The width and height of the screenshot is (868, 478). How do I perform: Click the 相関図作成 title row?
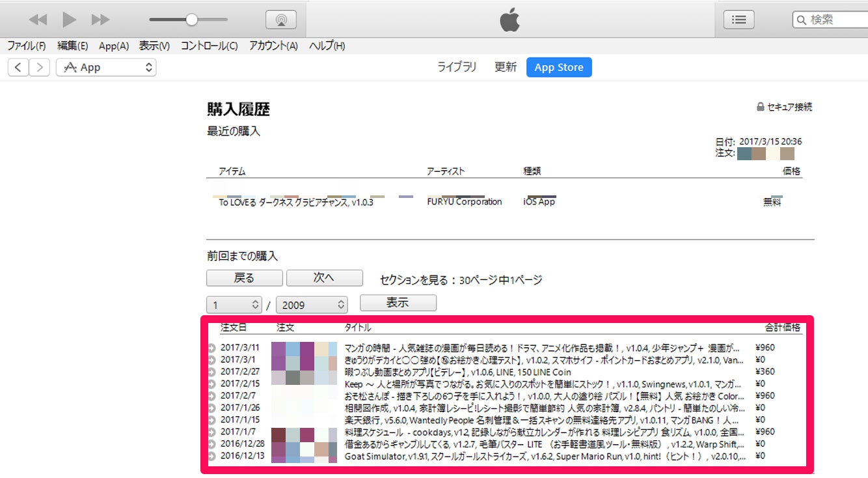pyautogui.click(x=545, y=408)
